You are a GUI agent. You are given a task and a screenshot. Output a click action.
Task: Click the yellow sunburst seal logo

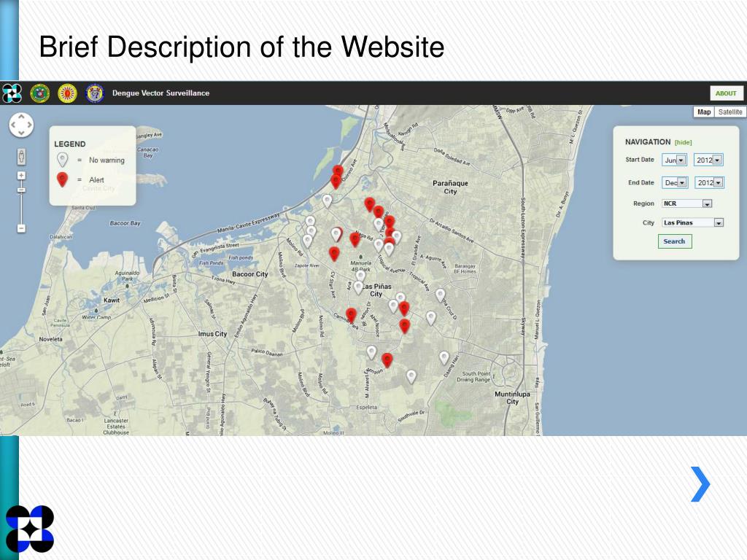tap(67, 93)
